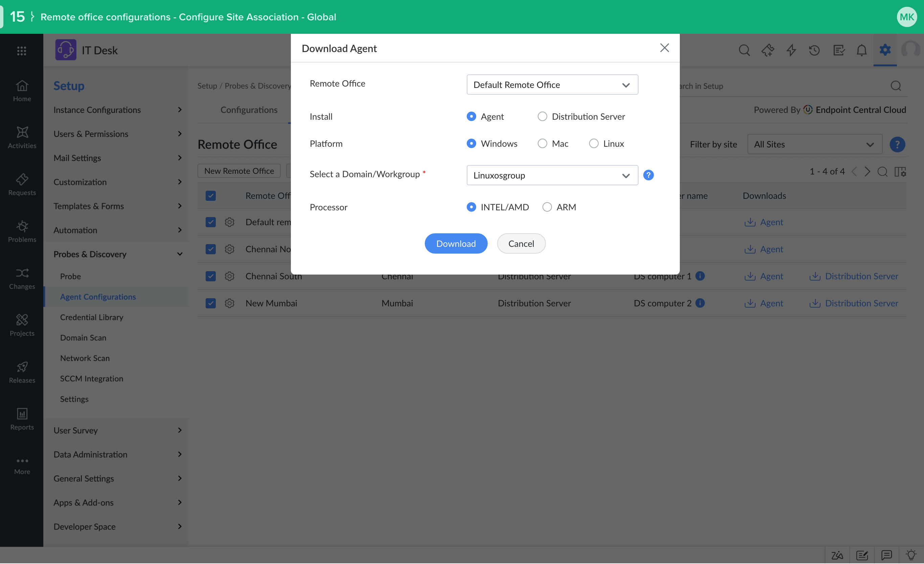Choose Mac platform radio button
The height and width of the screenshot is (564, 924).
[x=542, y=144]
